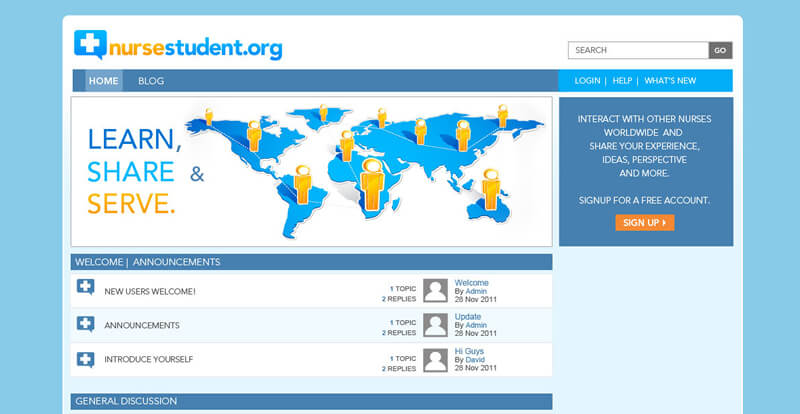This screenshot has width=800, height=414.
Task: Focus the SEARCH input field
Action: [638, 50]
